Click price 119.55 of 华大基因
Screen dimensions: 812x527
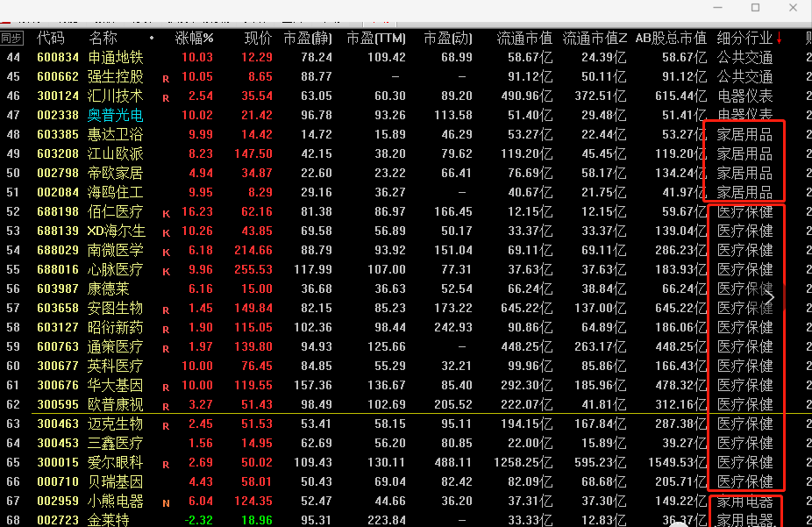(253, 385)
